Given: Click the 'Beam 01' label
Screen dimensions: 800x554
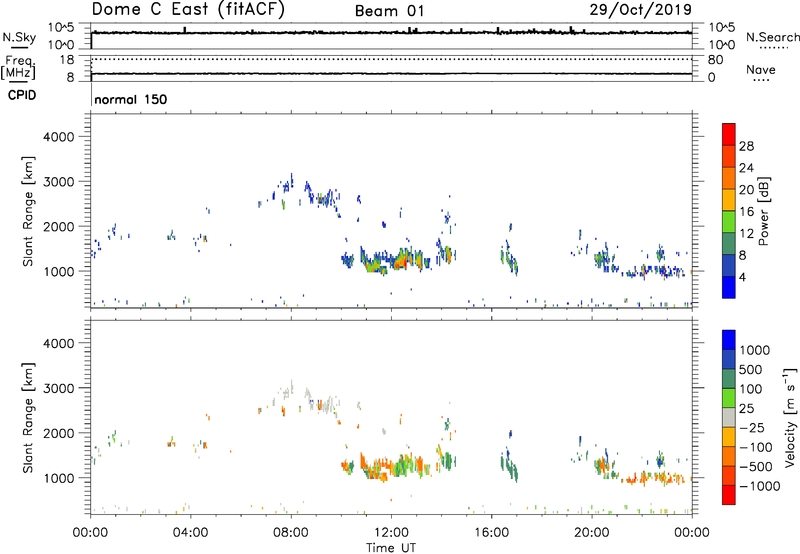Looking at the screenshot, I should click(389, 11).
